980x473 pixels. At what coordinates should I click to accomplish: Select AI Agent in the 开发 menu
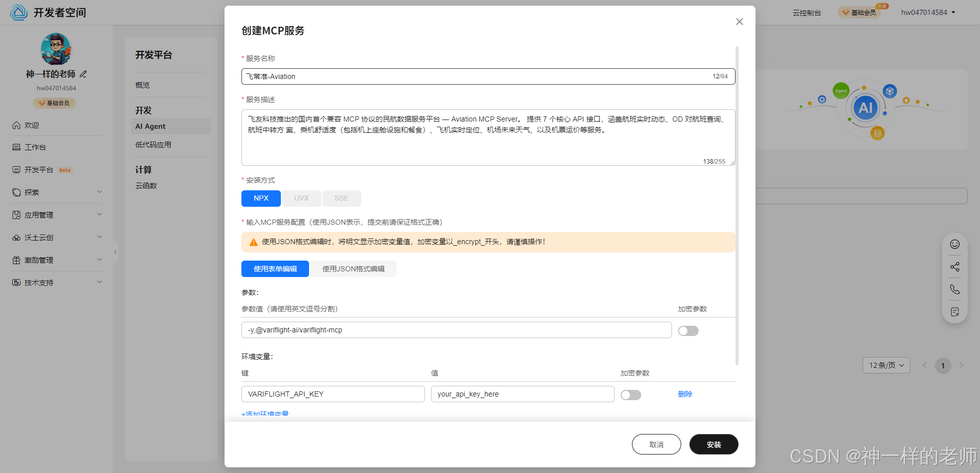click(171, 126)
